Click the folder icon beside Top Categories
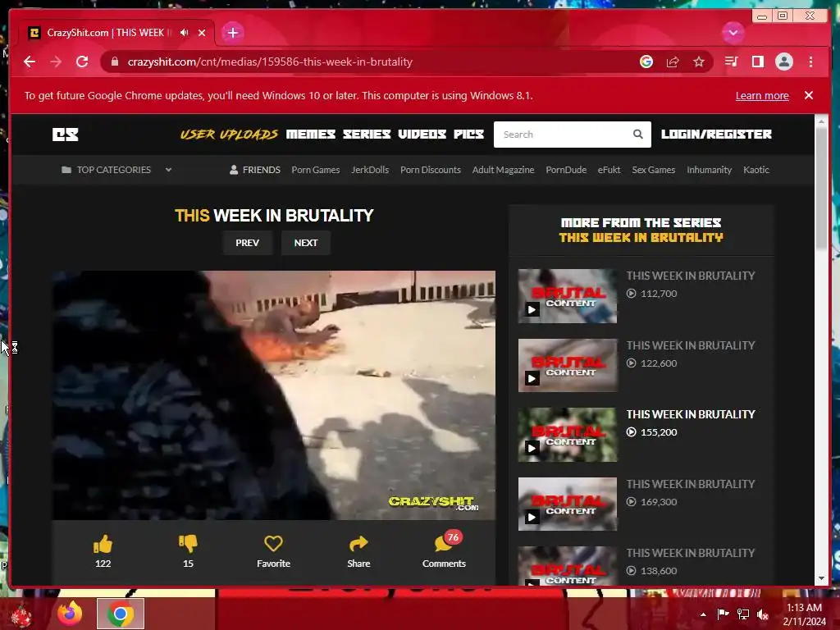The width and height of the screenshot is (840, 630). [x=66, y=170]
